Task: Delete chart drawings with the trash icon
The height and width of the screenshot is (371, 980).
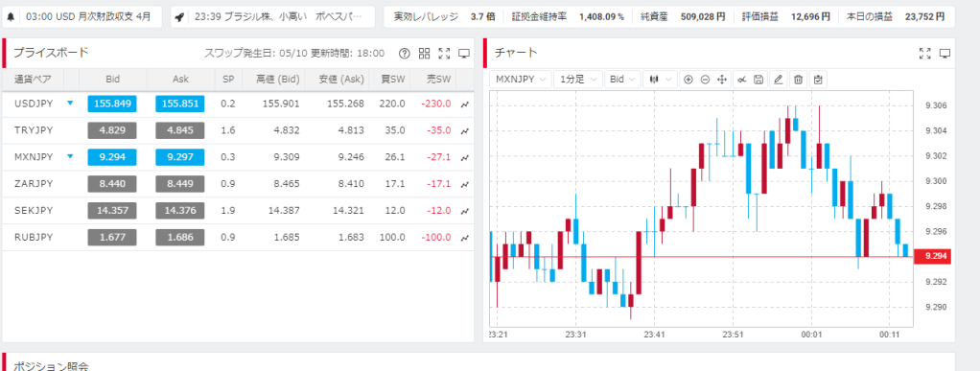Action: click(x=798, y=80)
